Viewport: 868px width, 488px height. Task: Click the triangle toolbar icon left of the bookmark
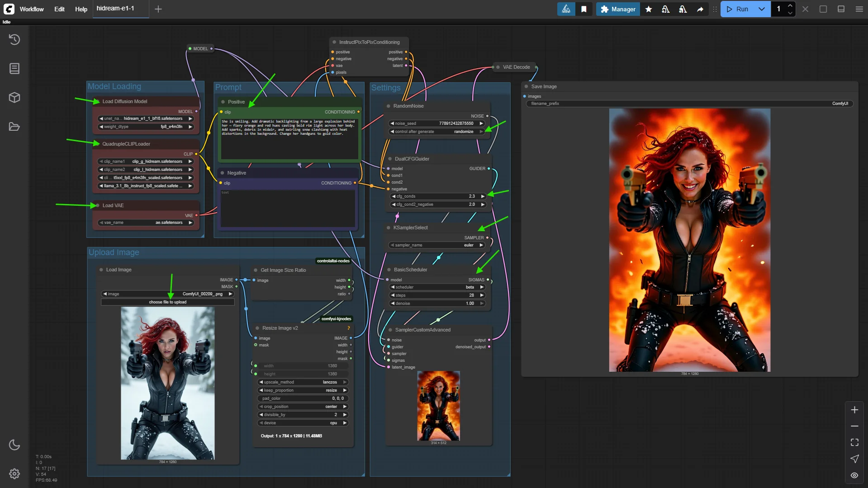[x=566, y=9]
